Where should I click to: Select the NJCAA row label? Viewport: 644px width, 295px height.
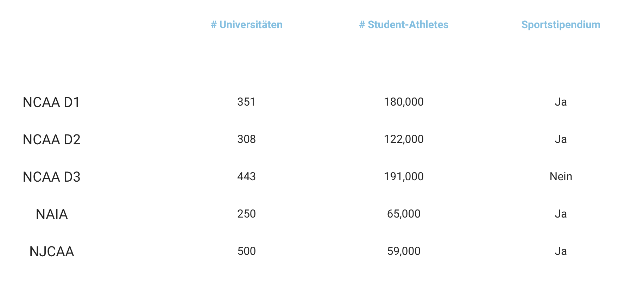tap(52, 252)
